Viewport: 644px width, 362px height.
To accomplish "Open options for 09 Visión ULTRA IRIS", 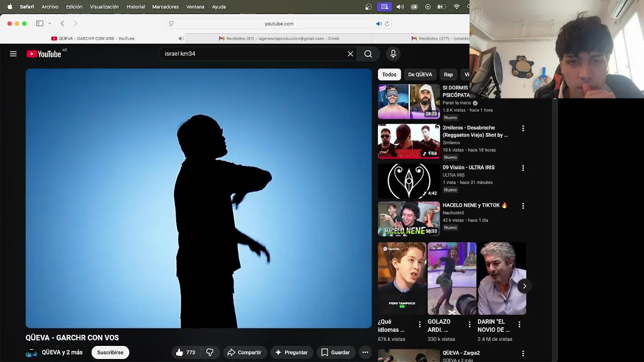I will pos(523,168).
